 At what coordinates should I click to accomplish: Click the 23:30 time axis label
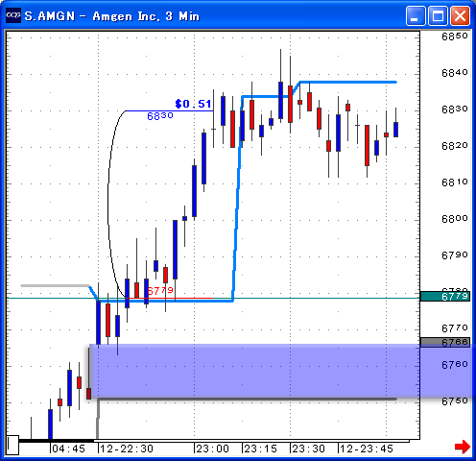point(308,449)
